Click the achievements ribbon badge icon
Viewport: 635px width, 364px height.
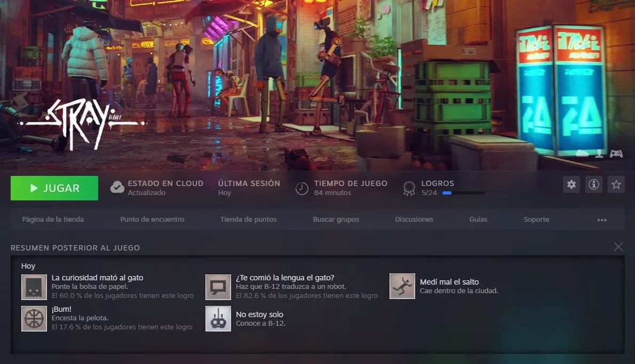point(409,188)
